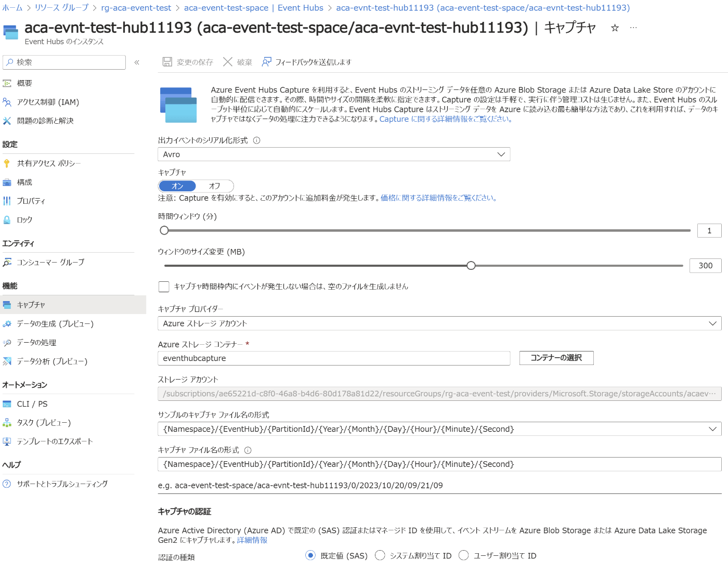
Task: Click the テンプレートのエクスポート icon
Action: point(7,441)
